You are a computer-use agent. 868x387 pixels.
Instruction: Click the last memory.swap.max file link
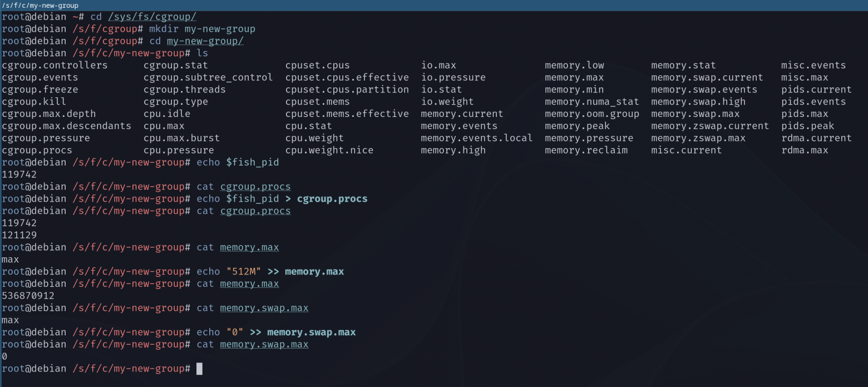264,344
